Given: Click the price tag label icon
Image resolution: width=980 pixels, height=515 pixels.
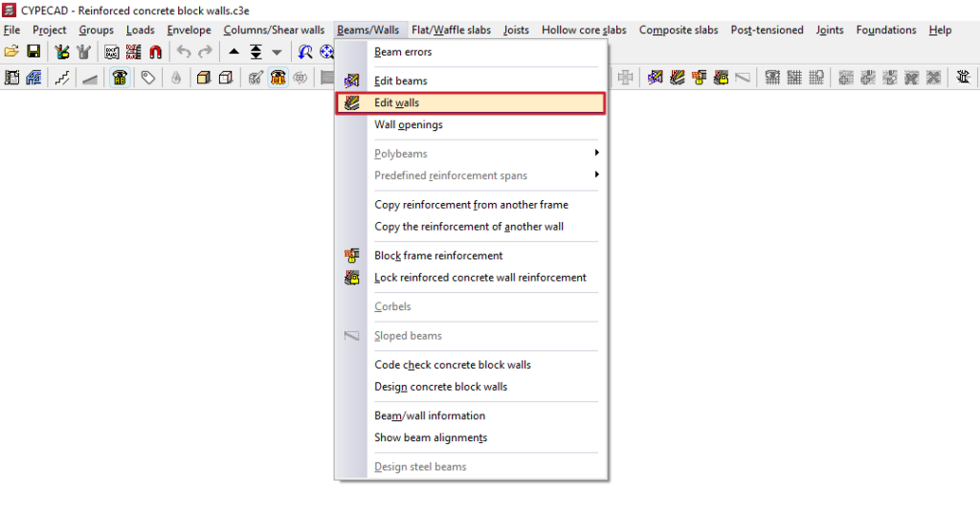Looking at the screenshot, I should 147,78.
